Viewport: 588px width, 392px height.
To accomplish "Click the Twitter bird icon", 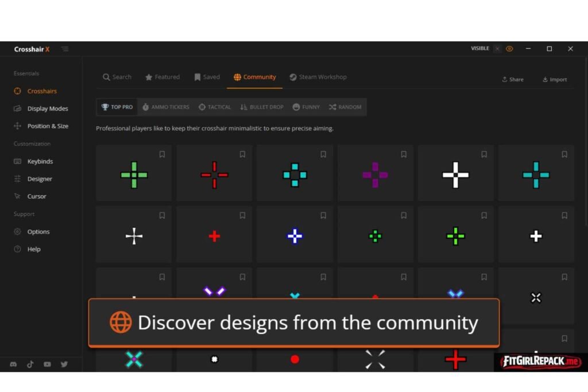I will (64, 364).
